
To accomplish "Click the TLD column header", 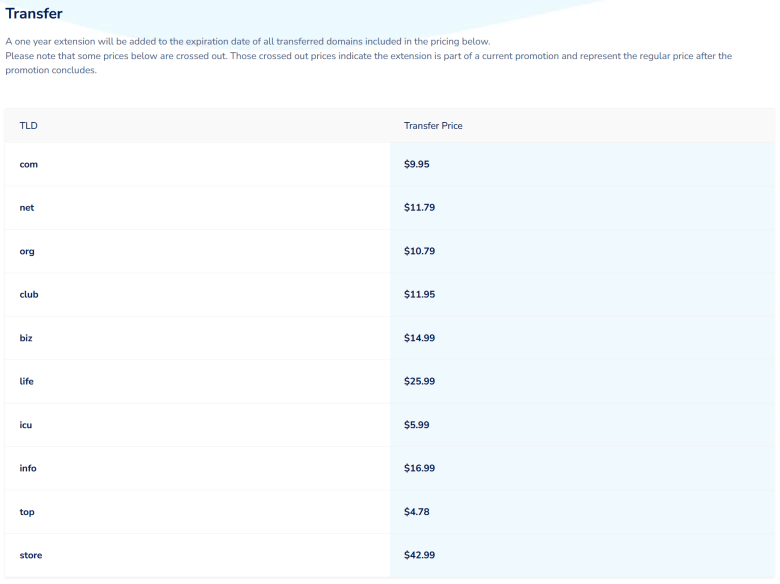I will 28,126.
